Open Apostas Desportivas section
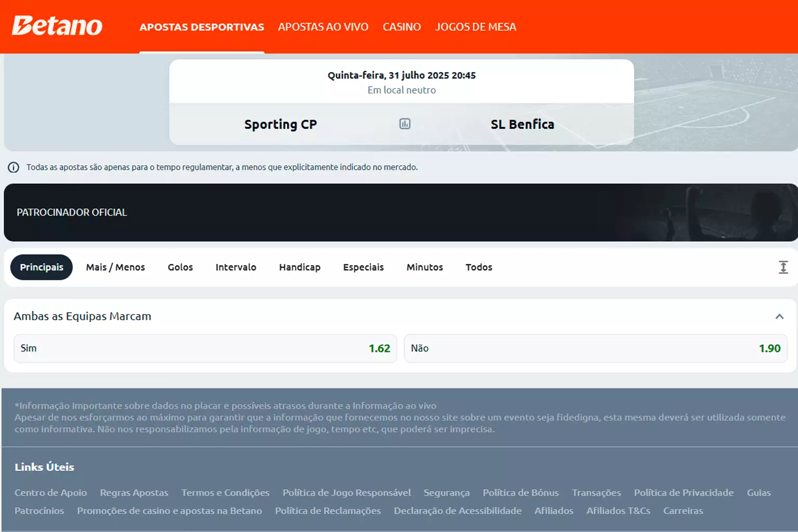Viewport: 798px width, 532px height. [202, 27]
